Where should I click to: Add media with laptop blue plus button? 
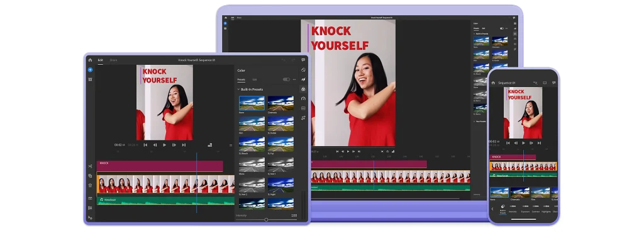coord(225,23)
